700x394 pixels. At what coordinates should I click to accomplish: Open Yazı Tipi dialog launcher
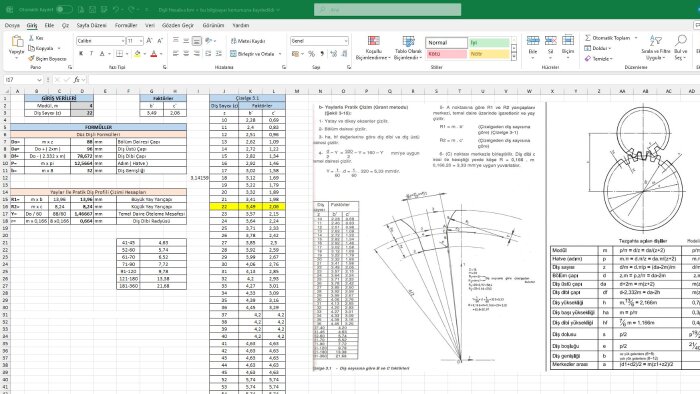coord(165,67)
